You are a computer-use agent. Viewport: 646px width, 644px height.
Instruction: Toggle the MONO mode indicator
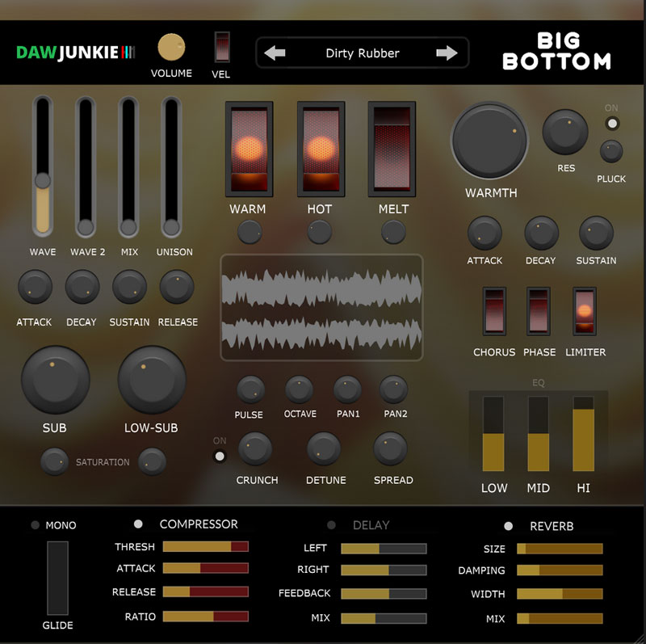(x=35, y=525)
